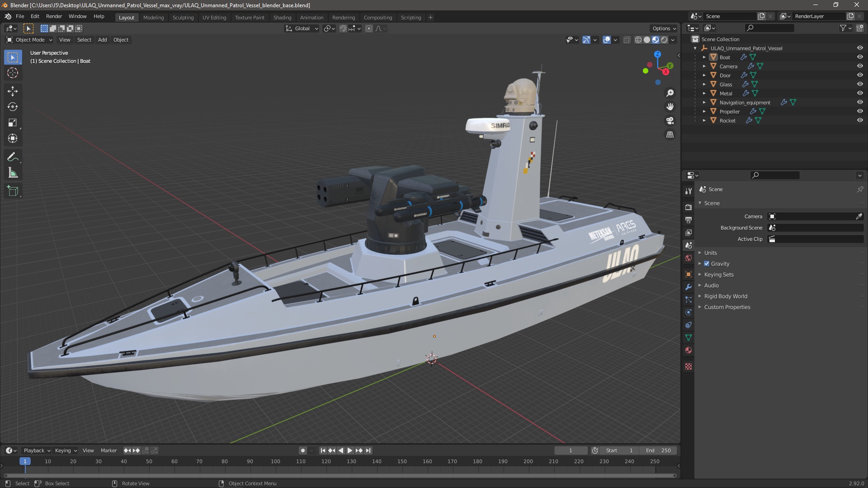Click frame 100 on the timeline

[x=275, y=461]
